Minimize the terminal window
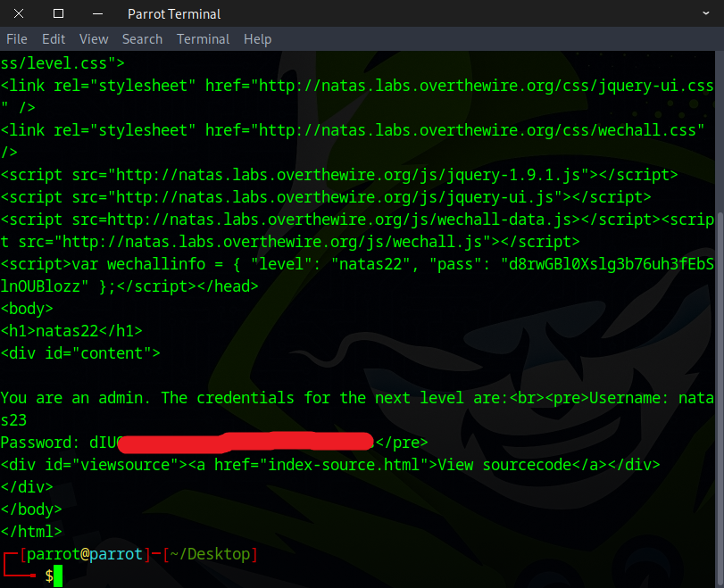The width and height of the screenshot is (724, 588). [x=96, y=13]
